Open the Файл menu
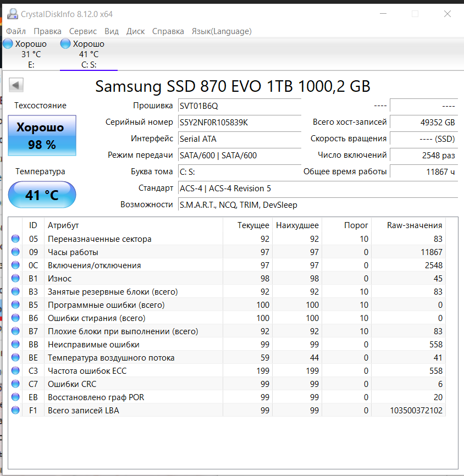 coord(16,31)
